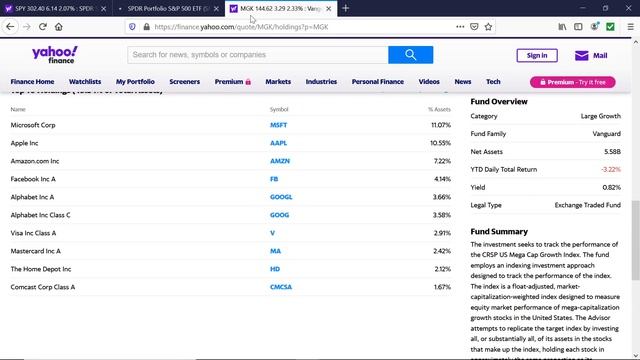640x360 pixels.
Task: Open the Library icon
Action: [562, 27]
